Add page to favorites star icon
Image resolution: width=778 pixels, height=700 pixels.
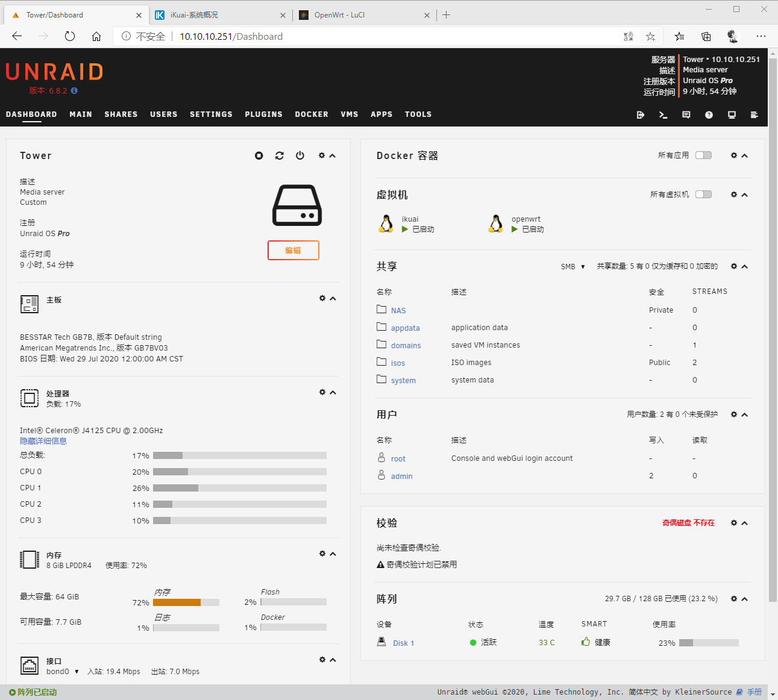click(650, 37)
